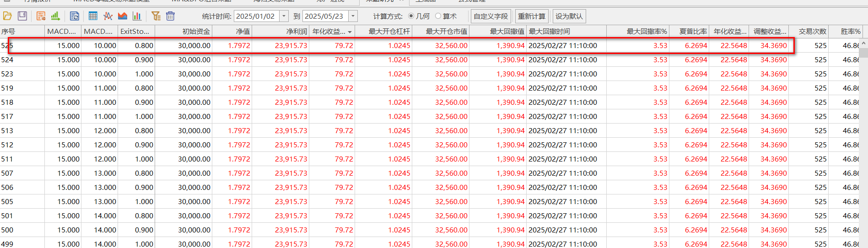
Task: Click the sort arrow on 年化收益 column header
Action: coord(350,32)
